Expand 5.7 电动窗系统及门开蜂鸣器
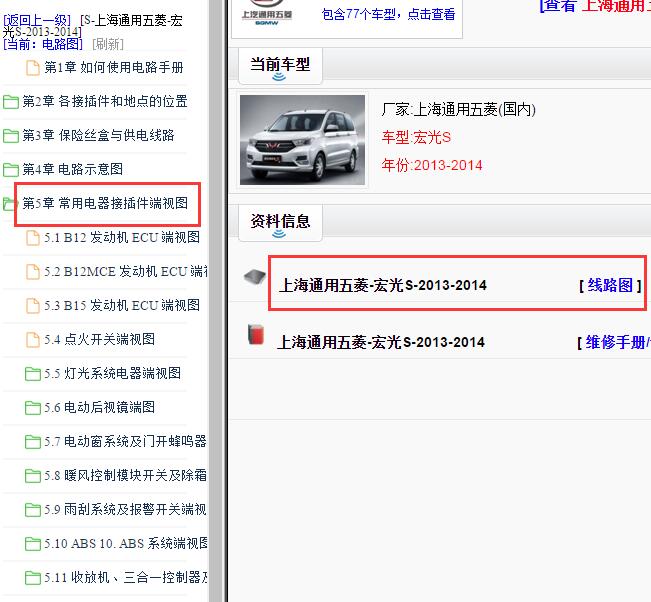651x602 pixels. tap(125, 442)
